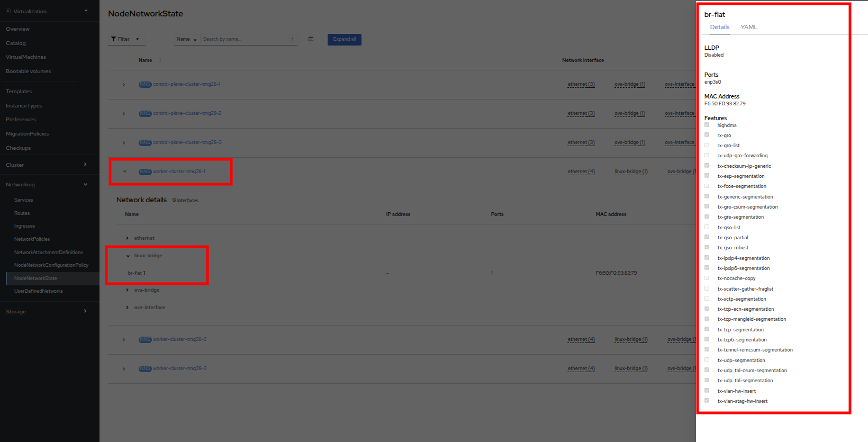
Task: Toggle the rx-gro-list checkbox
Action: point(707,145)
